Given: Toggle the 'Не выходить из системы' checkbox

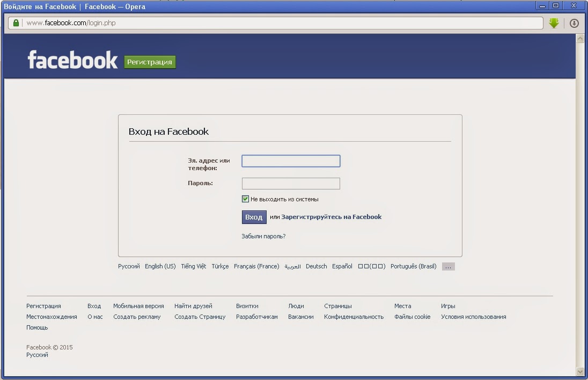Looking at the screenshot, I should pos(245,199).
